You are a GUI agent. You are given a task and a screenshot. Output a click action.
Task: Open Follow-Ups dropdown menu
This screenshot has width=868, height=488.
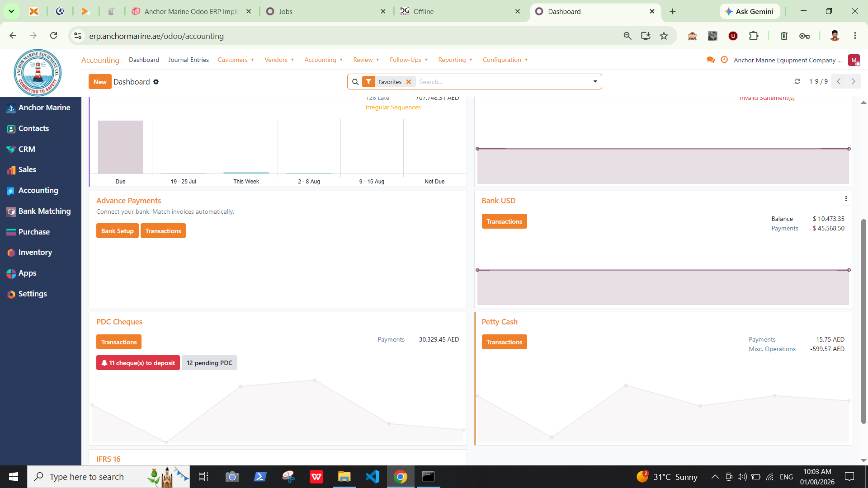pos(409,60)
